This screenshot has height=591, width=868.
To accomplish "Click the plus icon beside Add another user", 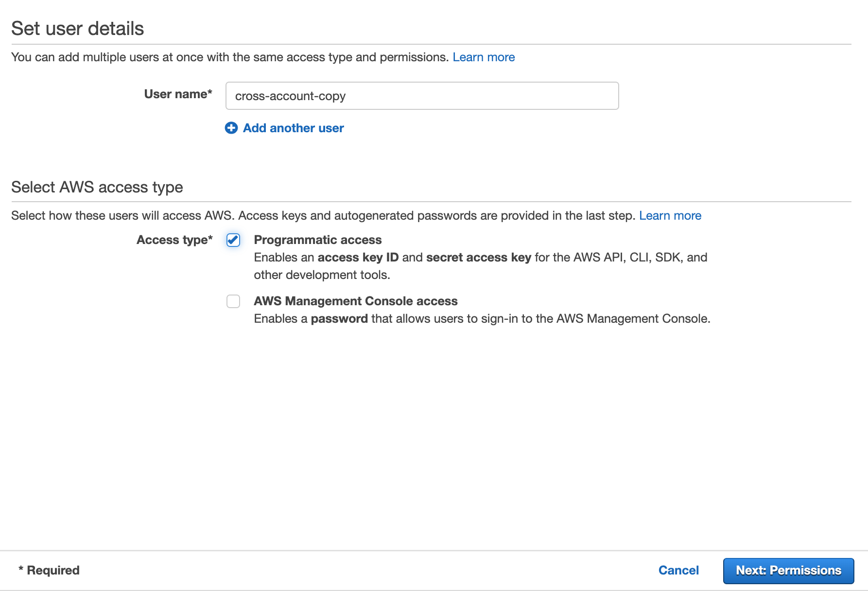I will pyautogui.click(x=231, y=128).
